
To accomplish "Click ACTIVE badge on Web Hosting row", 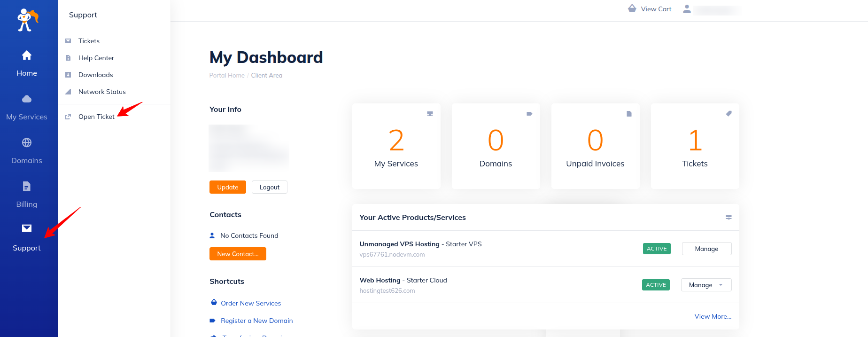I will (656, 285).
